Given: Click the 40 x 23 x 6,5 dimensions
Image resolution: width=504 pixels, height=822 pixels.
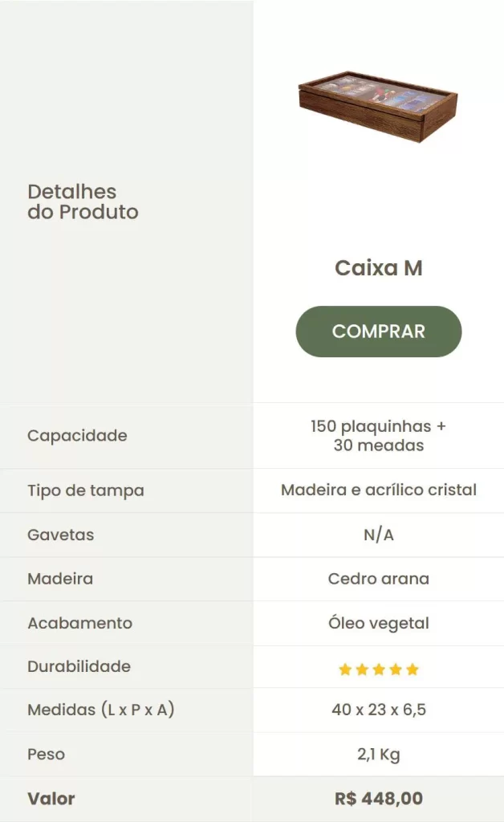Looking at the screenshot, I should coord(378,710).
